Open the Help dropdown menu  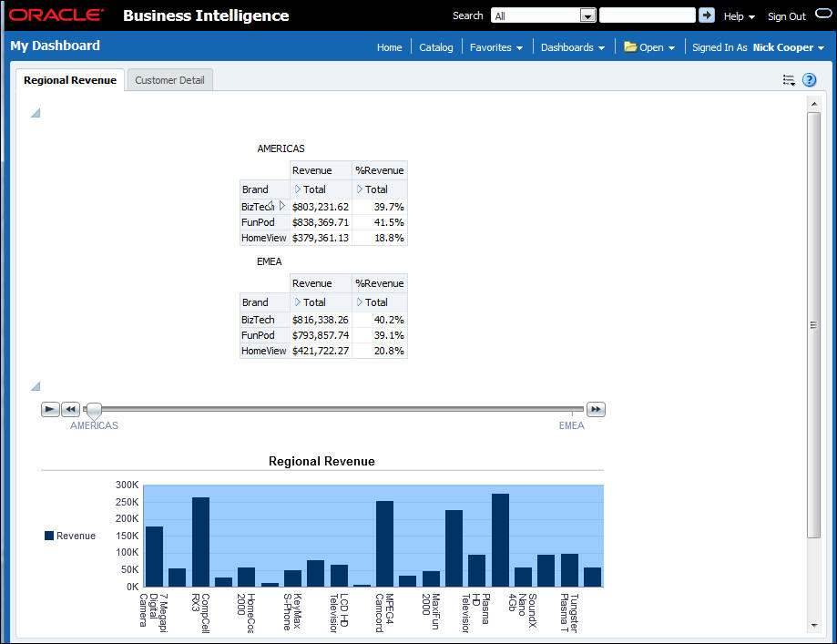(739, 16)
